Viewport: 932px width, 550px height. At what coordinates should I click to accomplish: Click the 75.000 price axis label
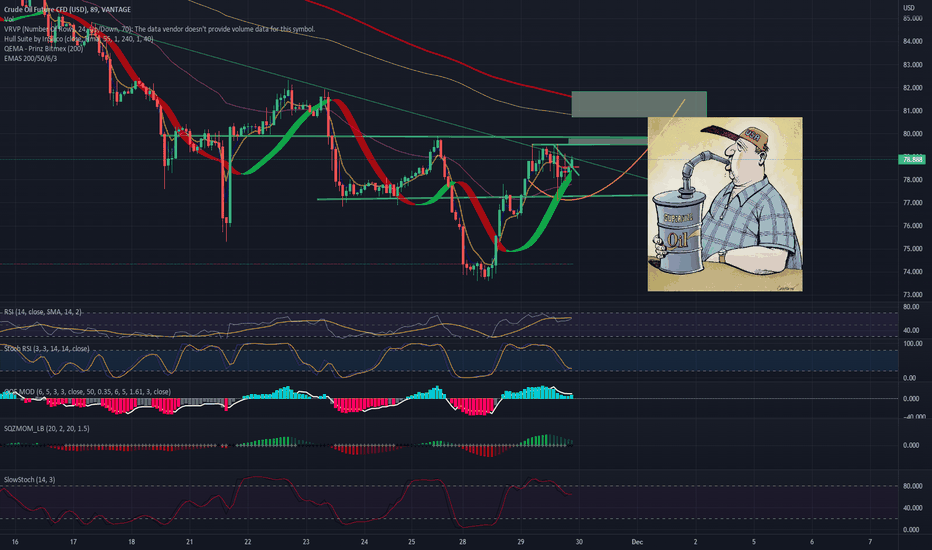[x=912, y=249]
